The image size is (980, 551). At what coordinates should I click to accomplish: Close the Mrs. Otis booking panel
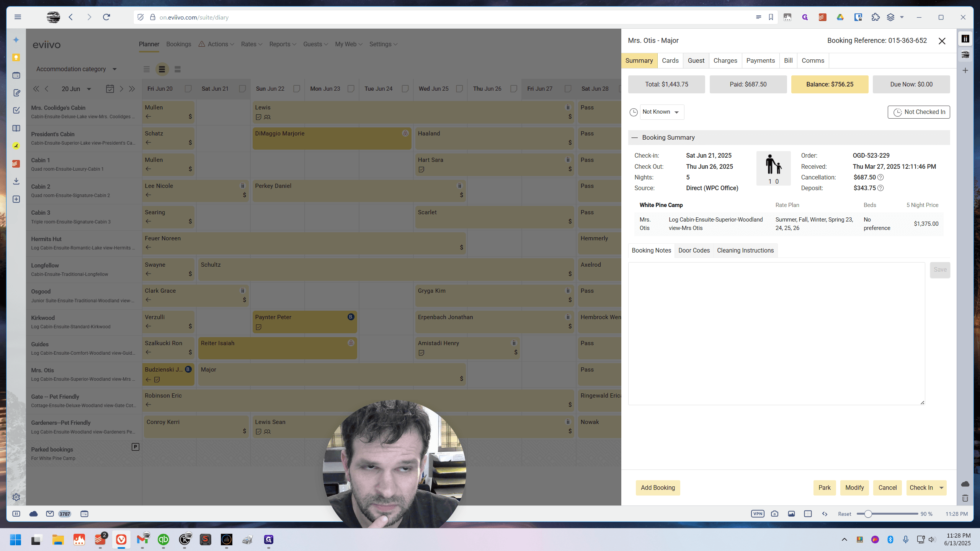942,41
